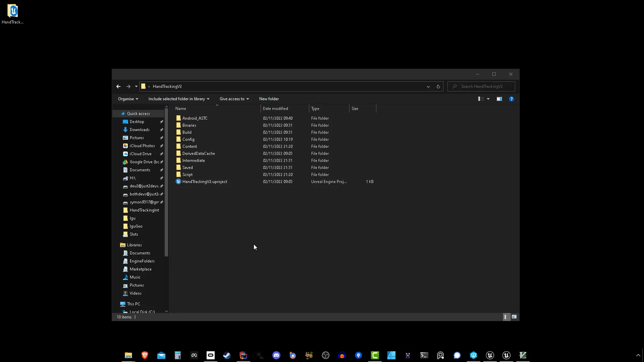Viewport: 644px width, 362px height.
Task: Expand the Organise dropdown menu
Action: coord(128,99)
